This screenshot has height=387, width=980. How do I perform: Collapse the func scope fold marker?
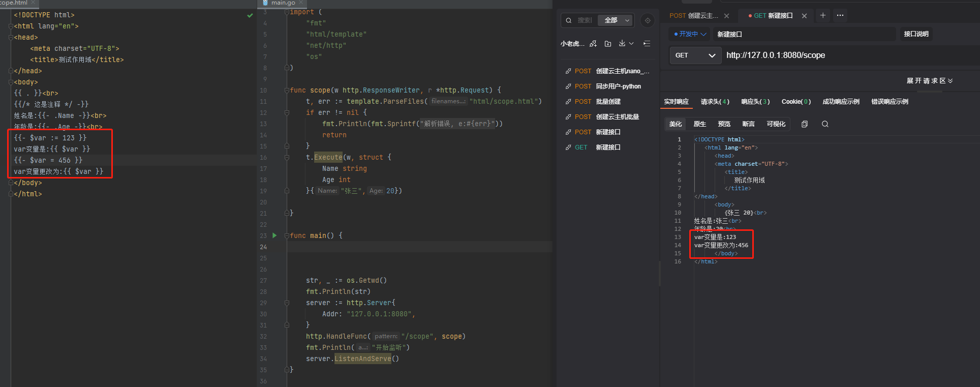pos(287,91)
